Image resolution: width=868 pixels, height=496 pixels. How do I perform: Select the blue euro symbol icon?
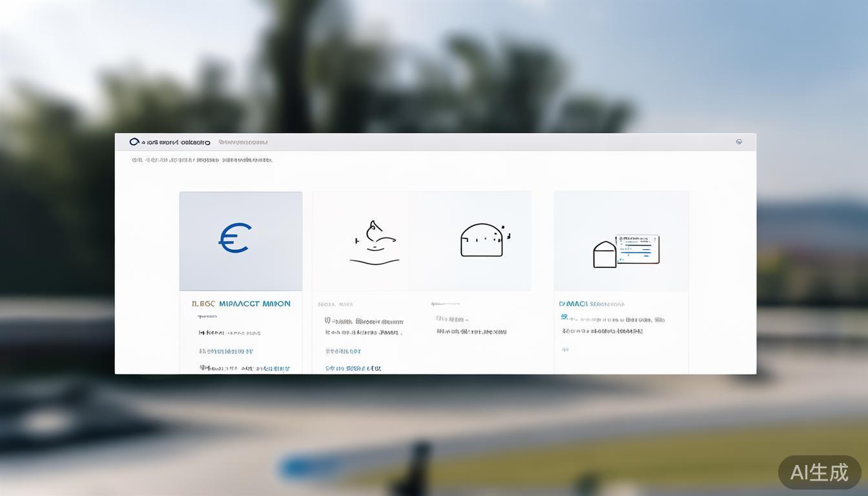tap(235, 238)
